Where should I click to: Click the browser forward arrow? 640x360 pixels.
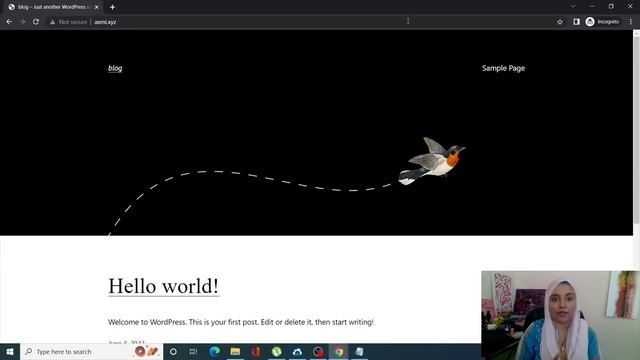22,22
